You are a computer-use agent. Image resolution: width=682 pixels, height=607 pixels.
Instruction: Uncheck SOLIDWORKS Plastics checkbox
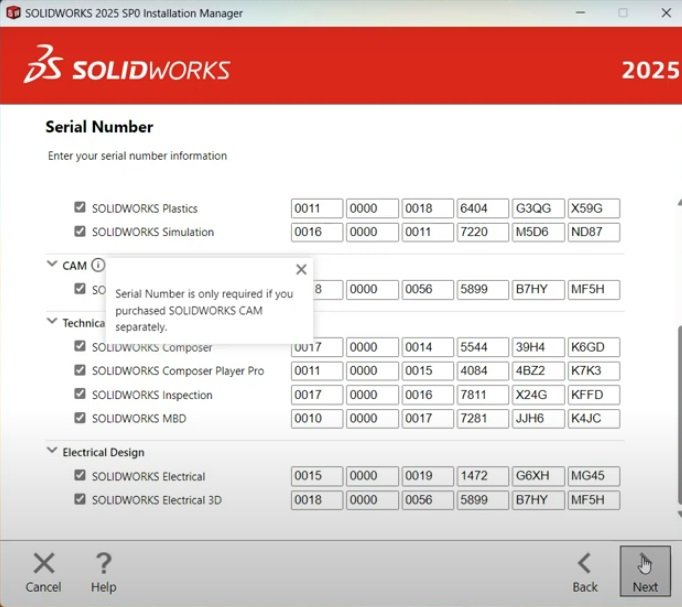point(80,207)
